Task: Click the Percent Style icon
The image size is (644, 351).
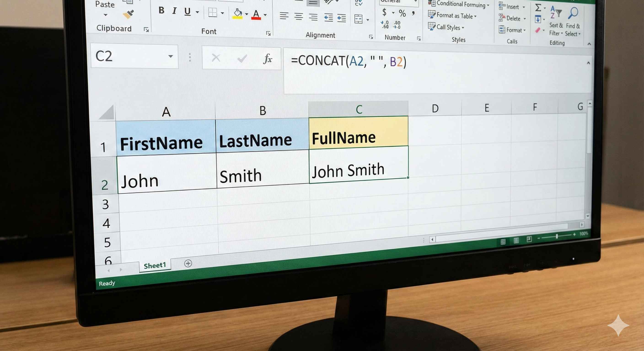Action: 402,13
